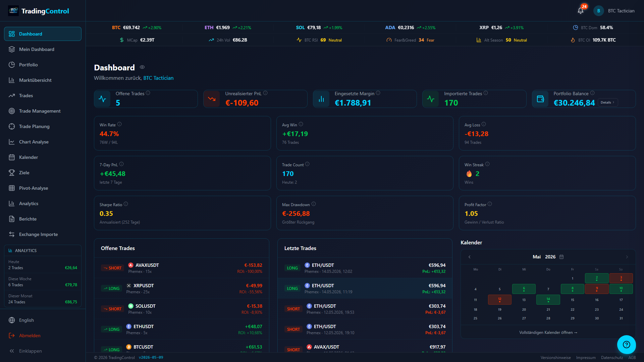The width and height of the screenshot is (644, 362).
Task: Click info icon next to Eingesetzte Margin
Action: coord(378,93)
